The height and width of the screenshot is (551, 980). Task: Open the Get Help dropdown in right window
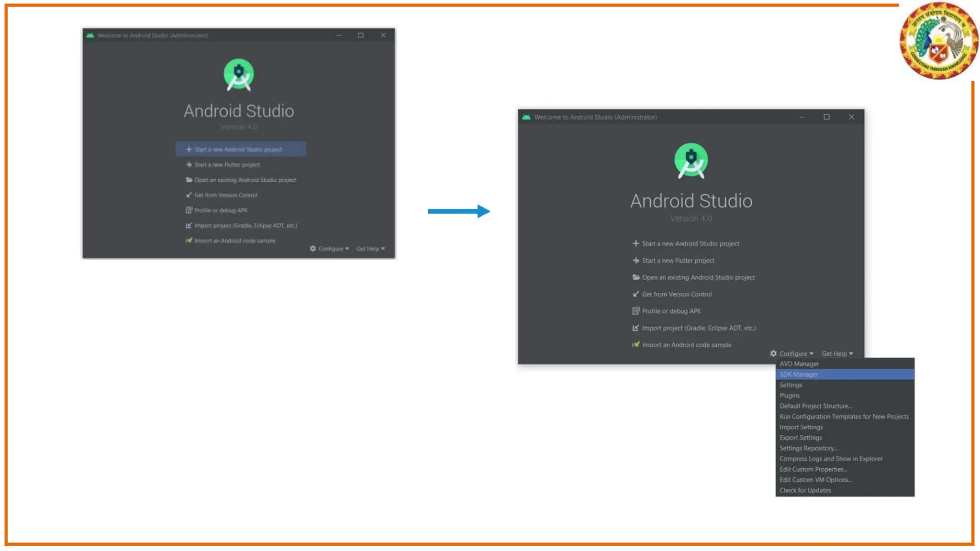pos(837,354)
